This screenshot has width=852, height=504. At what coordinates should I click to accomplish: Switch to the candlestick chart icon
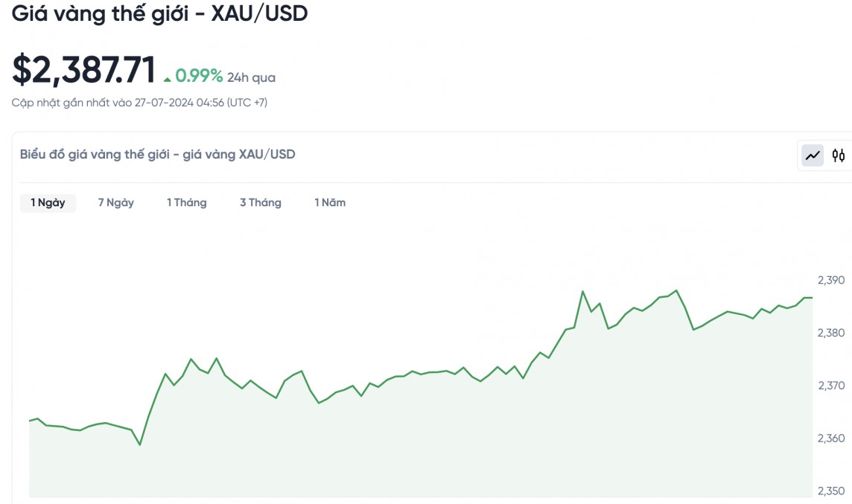click(839, 156)
